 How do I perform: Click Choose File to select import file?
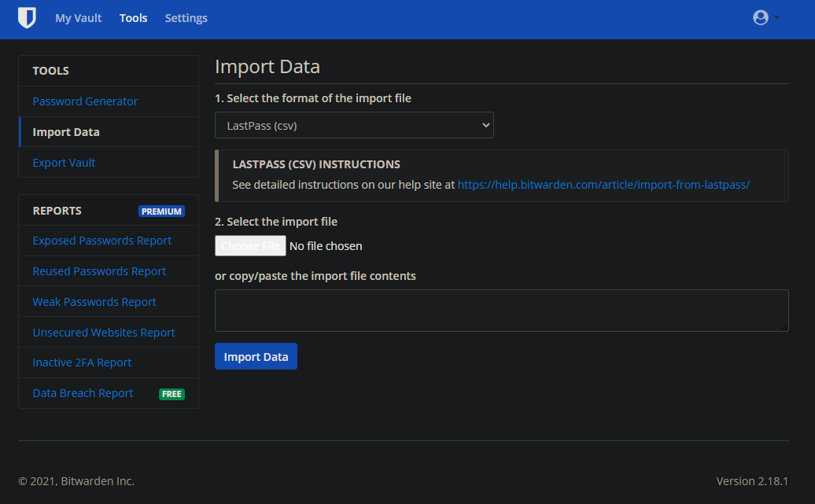point(250,245)
